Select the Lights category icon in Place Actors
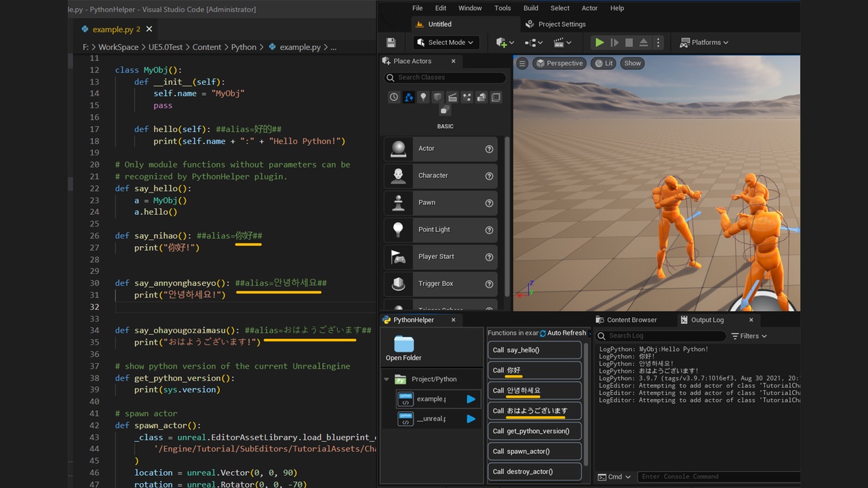The width and height of the screenshot is (868, 488). click(423, 97)
